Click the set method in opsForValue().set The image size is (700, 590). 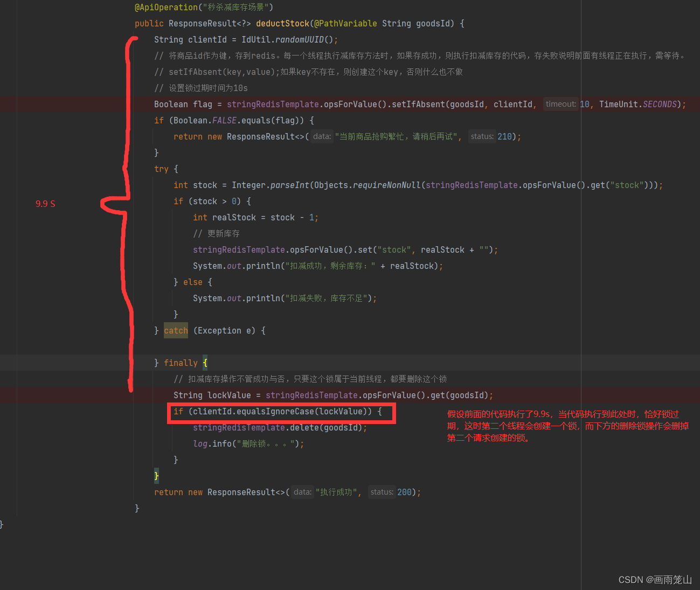tap(365, 249)
